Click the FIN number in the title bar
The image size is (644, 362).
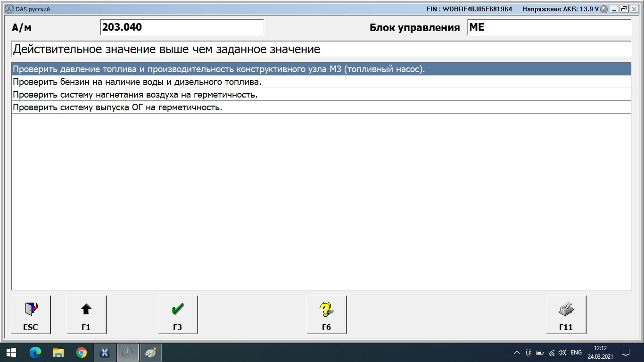pos(469,9)
